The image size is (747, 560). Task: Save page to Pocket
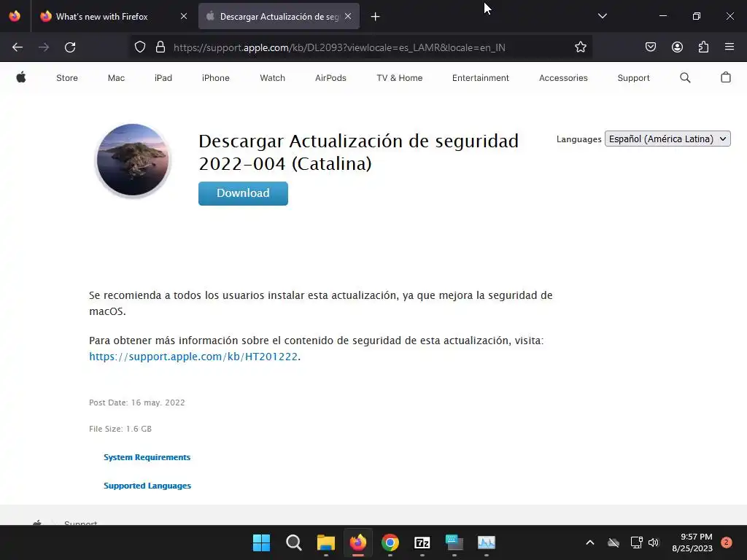click(x=650, y=47)
